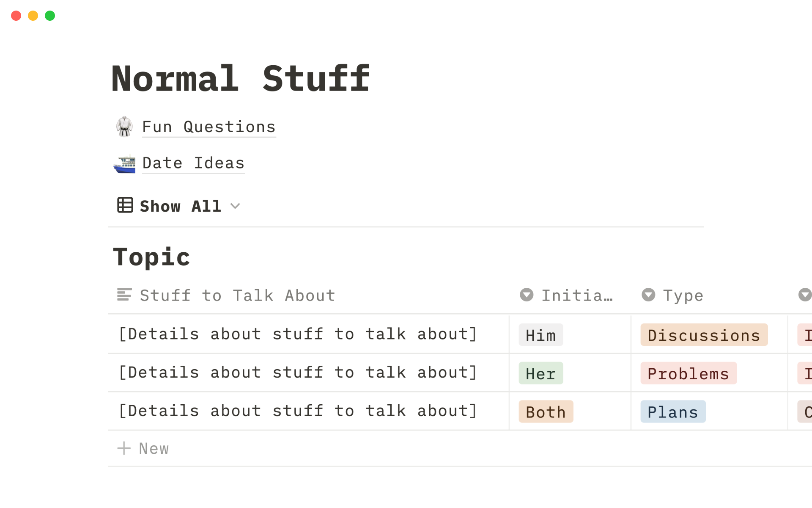
Task: Click the Topic database title
Action: pos(151,257)
